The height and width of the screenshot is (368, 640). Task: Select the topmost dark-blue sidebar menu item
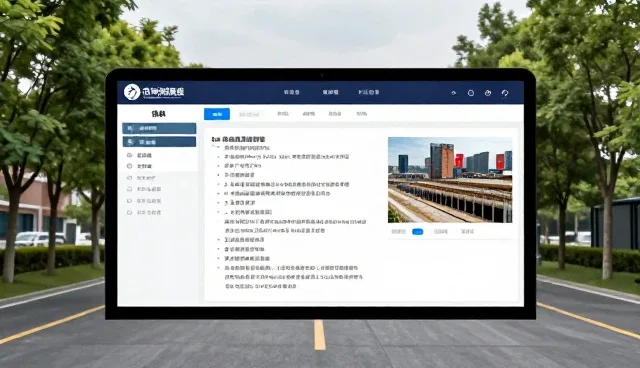pos(159,128)
